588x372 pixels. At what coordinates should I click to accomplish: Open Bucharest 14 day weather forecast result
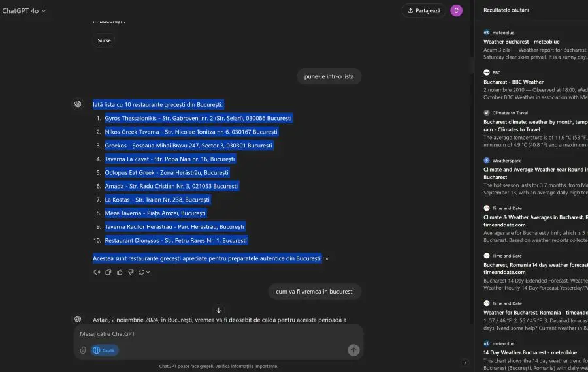click(536, 268)
